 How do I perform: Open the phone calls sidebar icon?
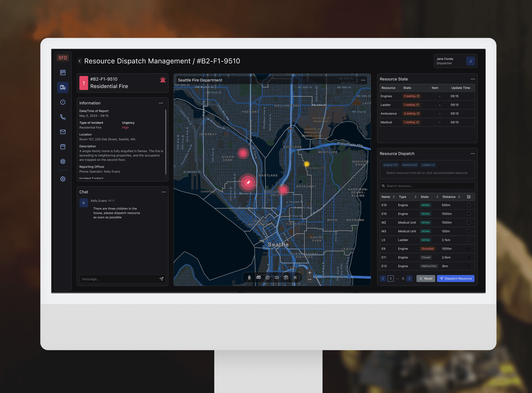click(63, 117)
